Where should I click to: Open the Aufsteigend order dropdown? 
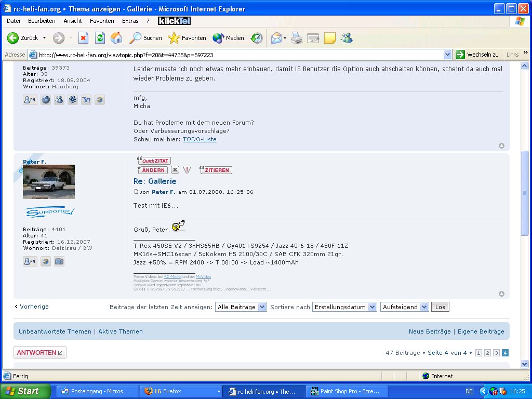point(404,307)
